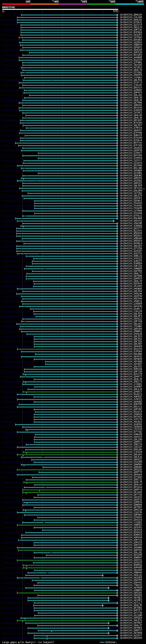Click the UniRef100_A2X9J7 label
The image size is (146, 644).
pyautogui.click(x=131, y=636)
